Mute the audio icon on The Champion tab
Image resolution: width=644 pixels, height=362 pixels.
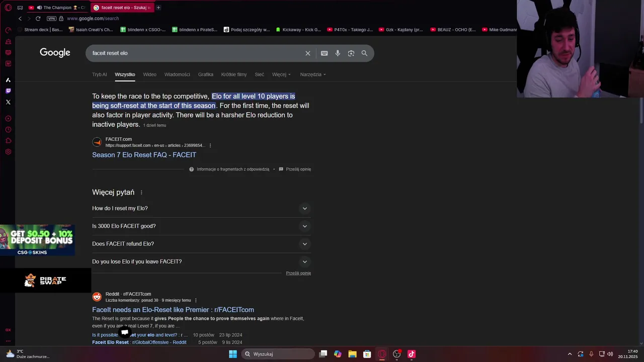pyautogui.click(x=39, y=8)
